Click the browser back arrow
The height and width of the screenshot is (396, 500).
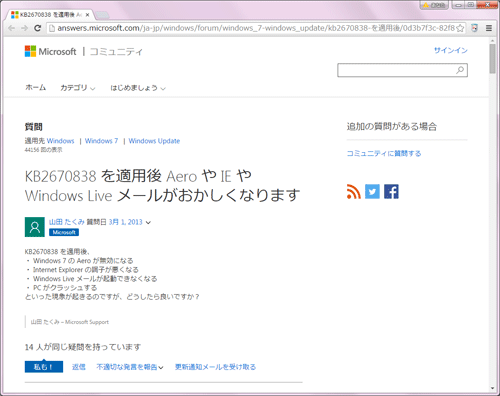(12, 28)
